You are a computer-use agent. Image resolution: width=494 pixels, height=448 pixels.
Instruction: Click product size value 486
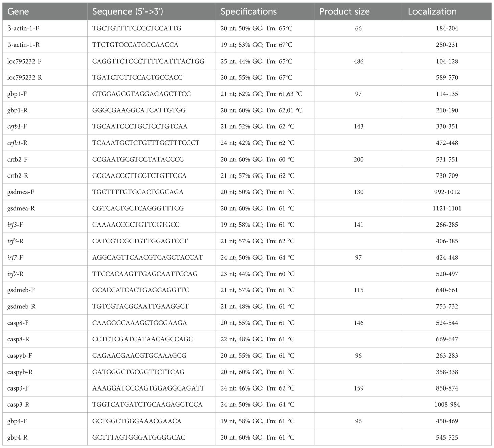(x=358, y=61)
